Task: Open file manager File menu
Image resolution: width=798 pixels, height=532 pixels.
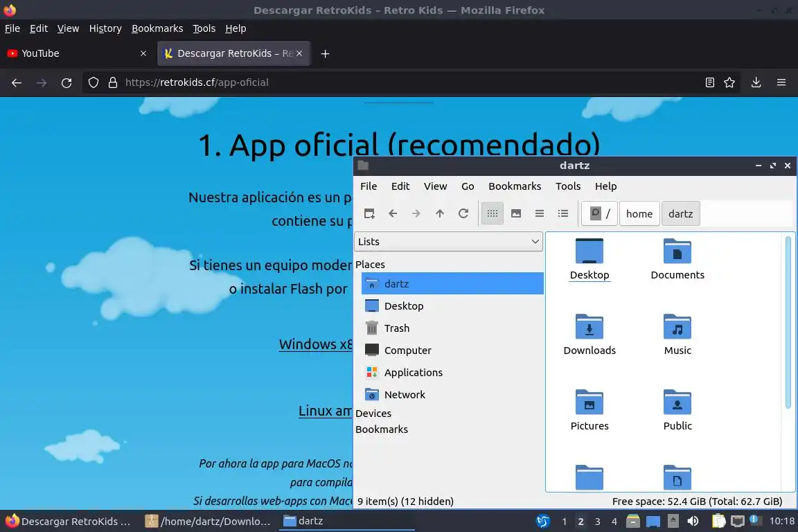Action: [x=369, y=186]
